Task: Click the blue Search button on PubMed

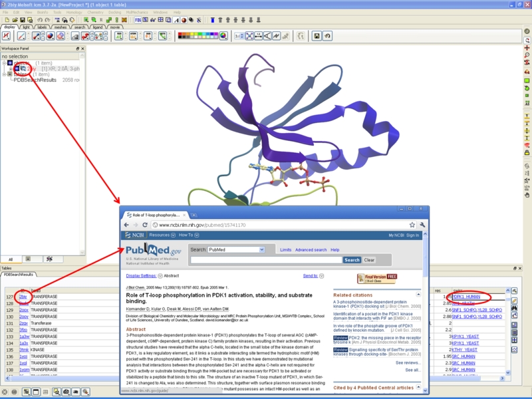Action: (352, 260)
